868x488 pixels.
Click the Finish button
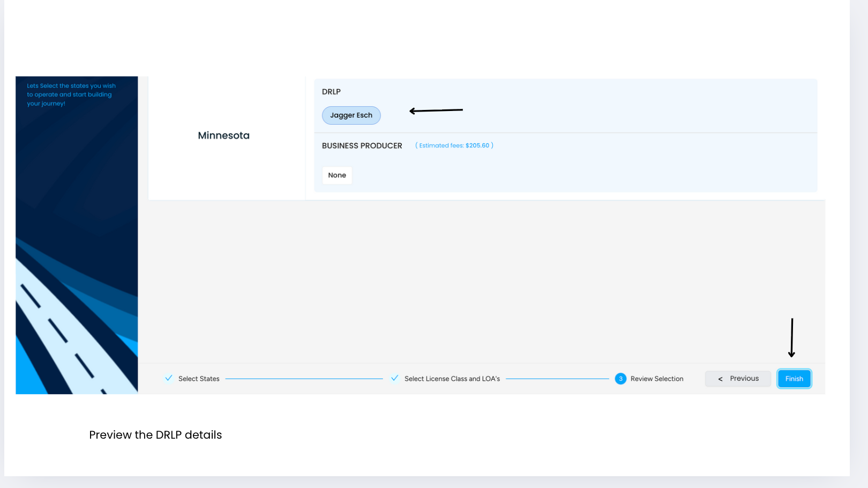point(794,379)
